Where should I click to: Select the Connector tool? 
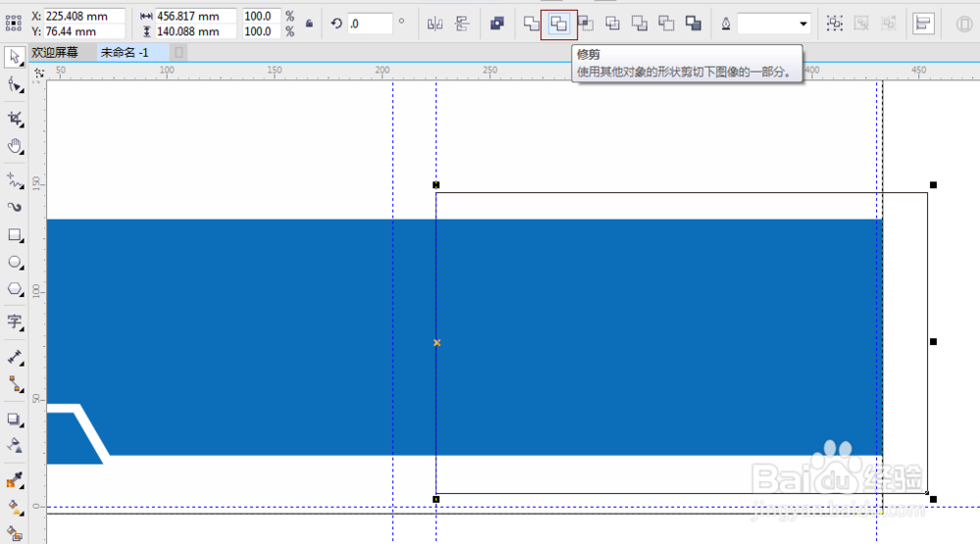[x=15, y=384]
